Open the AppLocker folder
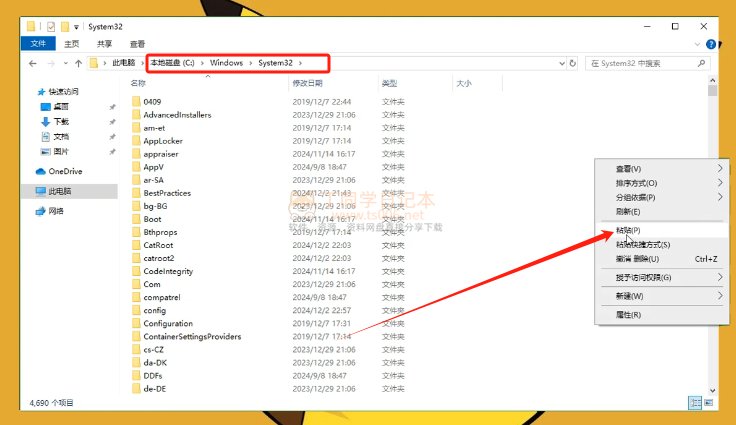Screen dimensions: 736x425 coord(163,141)
